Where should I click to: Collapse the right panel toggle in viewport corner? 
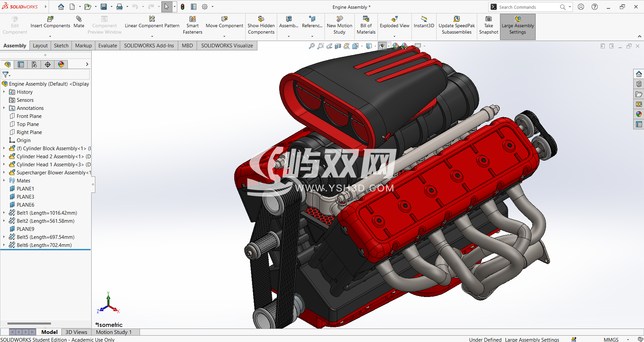(611, 46)
